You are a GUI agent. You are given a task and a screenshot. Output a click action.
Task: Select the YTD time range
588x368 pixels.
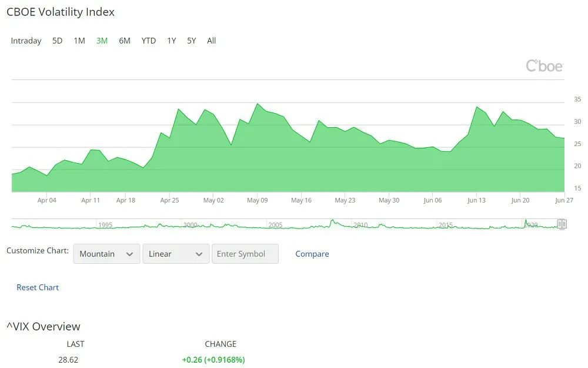(x=149, y=41)
